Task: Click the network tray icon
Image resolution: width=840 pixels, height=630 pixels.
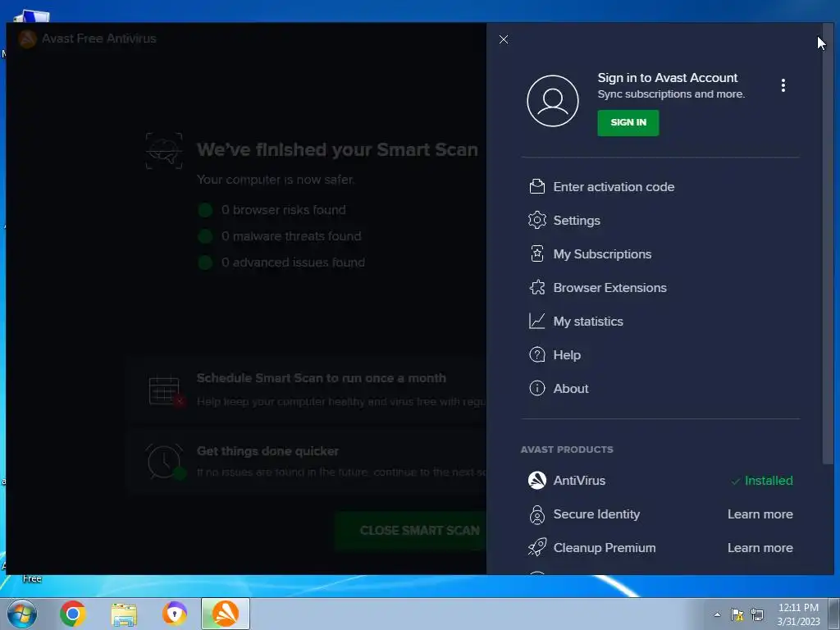Action: coord(756,614)
